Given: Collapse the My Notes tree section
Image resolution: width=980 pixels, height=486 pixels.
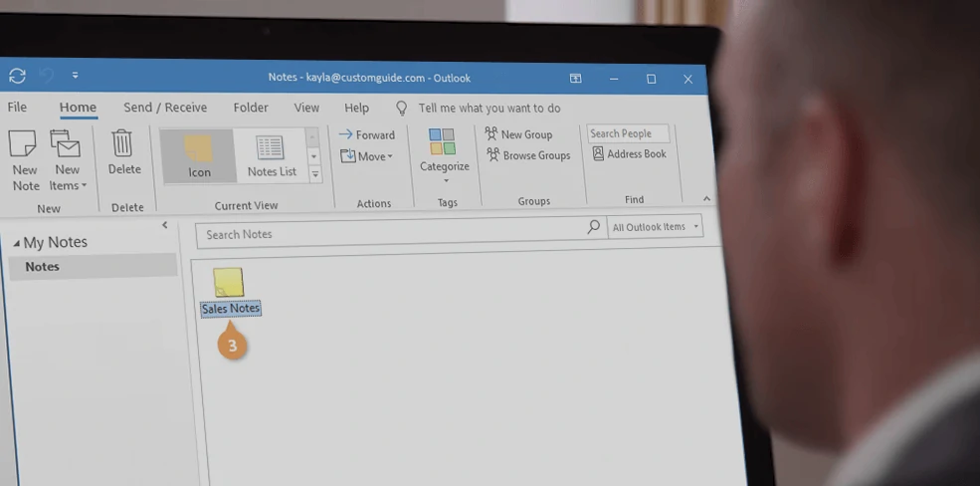Looking at the screenshot, I should pos(16,243).
